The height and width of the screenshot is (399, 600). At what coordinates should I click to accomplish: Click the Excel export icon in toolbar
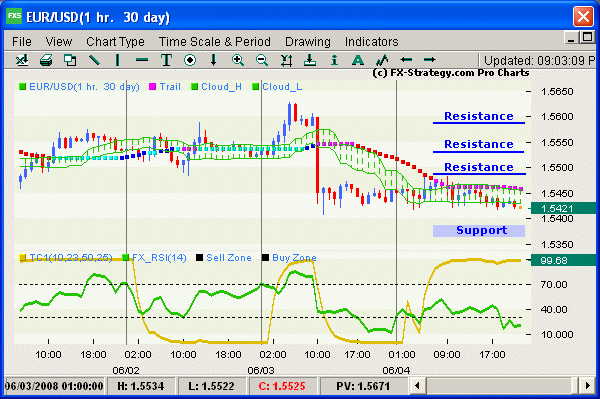[22, 60]
